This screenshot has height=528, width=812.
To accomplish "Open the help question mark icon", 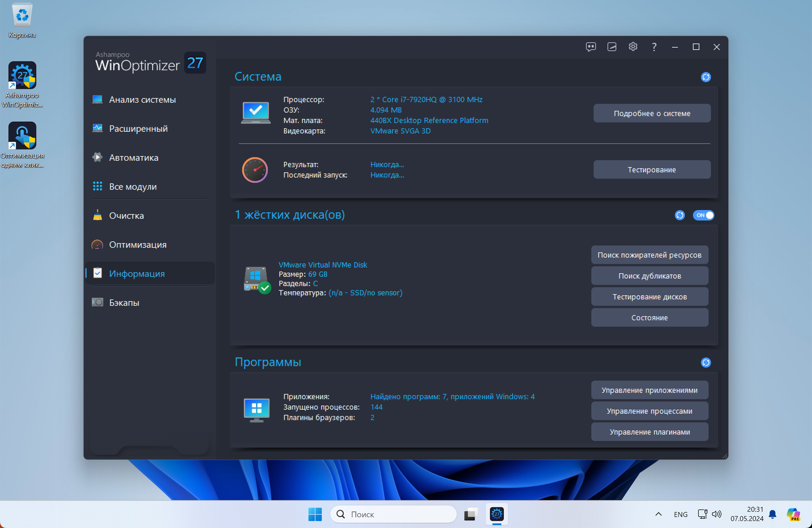I will [x=654, y=47].
